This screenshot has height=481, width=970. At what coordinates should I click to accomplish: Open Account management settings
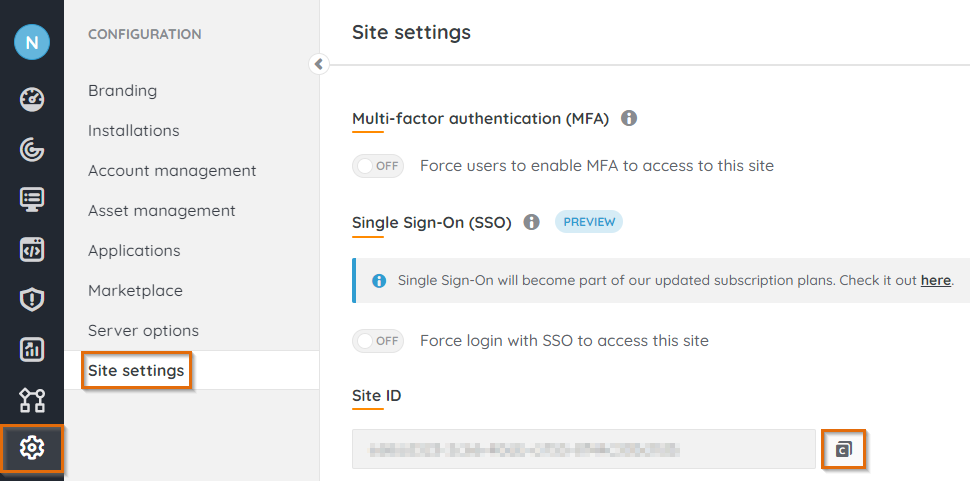(172, 171)
